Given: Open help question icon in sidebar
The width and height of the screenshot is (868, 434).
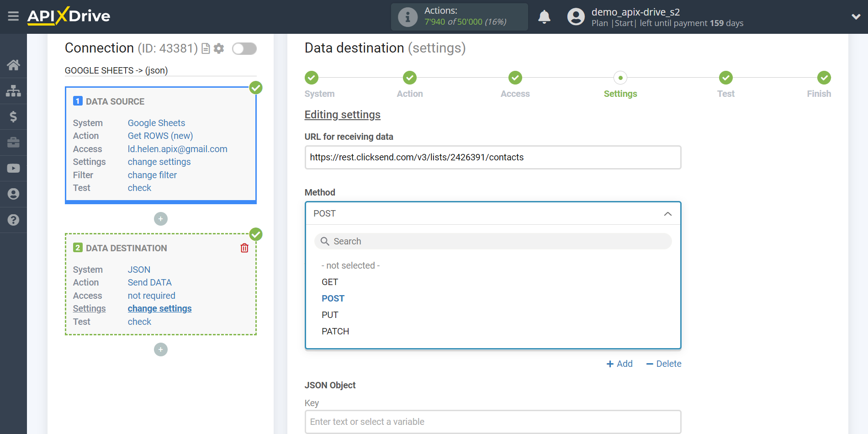Looking at the screenshot, I should click(x=13, y=220).
